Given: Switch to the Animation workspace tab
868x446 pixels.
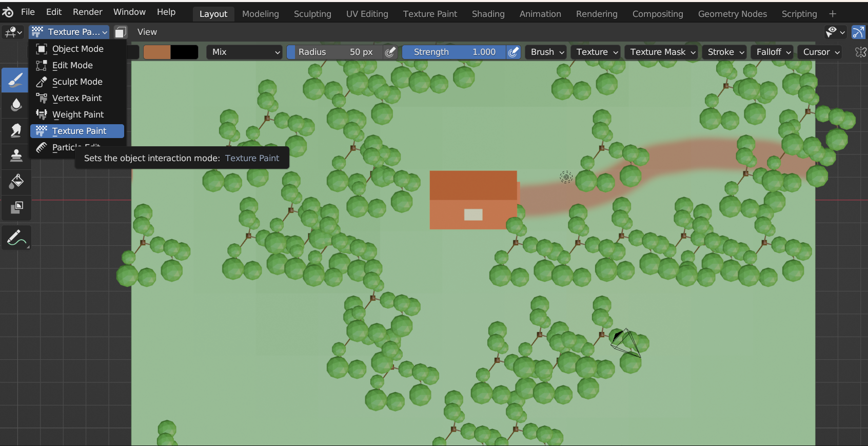Looking at the screenshot, I should point(540,14).
